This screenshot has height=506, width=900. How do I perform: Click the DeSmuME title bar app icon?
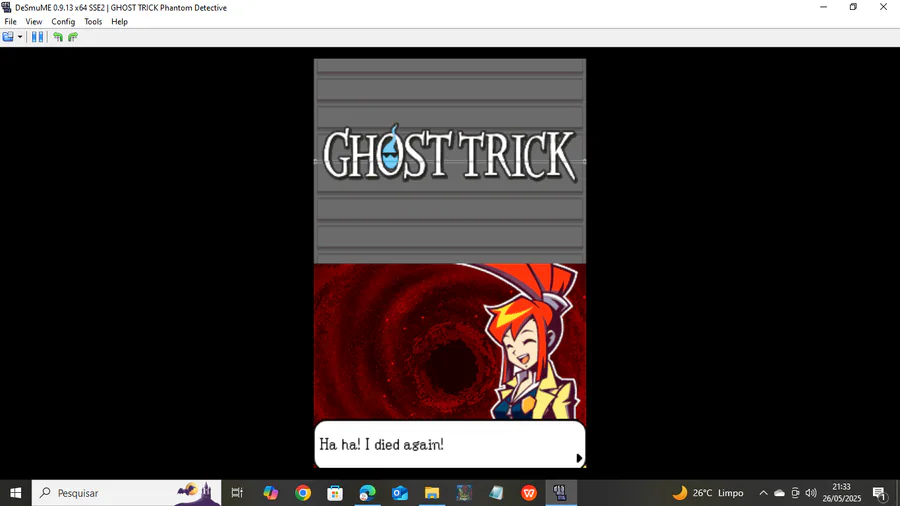6,7
